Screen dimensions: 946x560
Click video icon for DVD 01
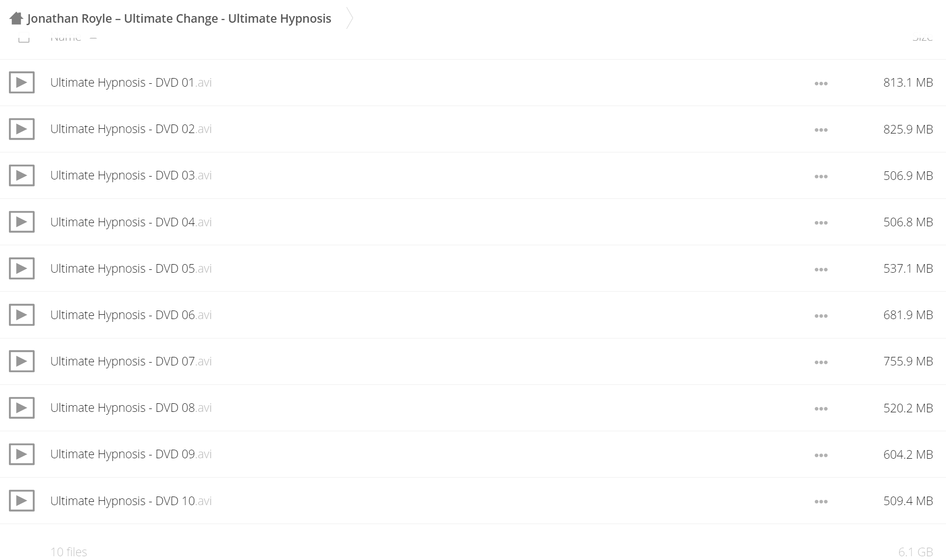coord(22,82)
